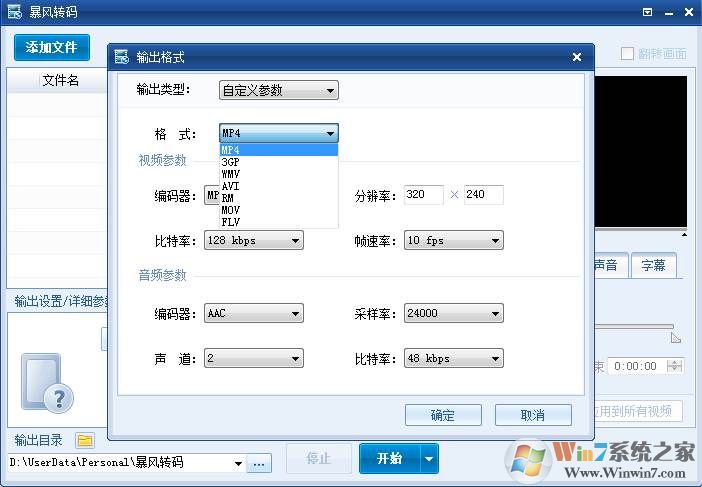Click the unknown device phone icon
Image resolution: width=702 pixels, height=487 pixels.
47,383
